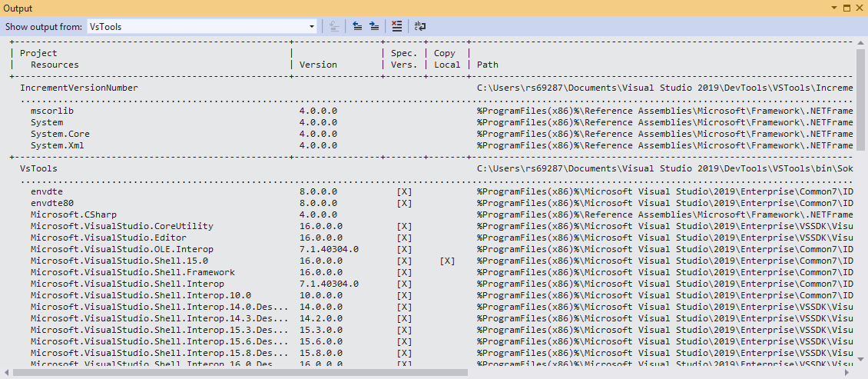Go to the previous message
868x379 pixels.
(x=357, y=26)
